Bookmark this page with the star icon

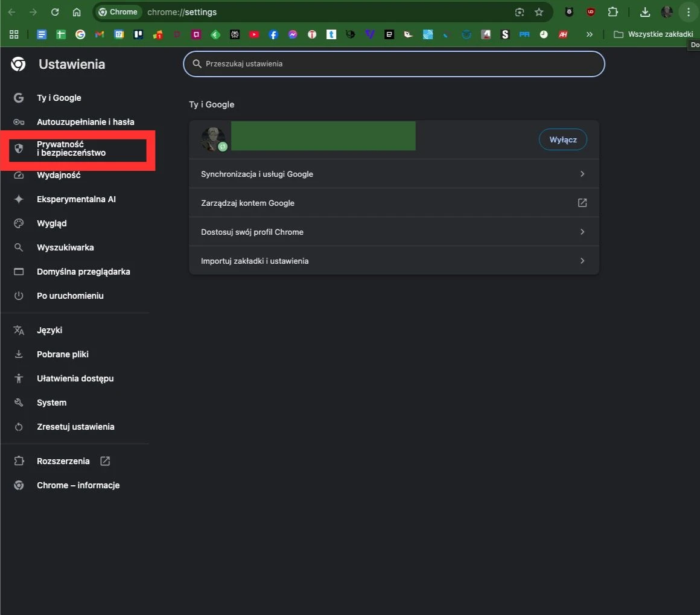pyautogui.click(x=539, y=12)
